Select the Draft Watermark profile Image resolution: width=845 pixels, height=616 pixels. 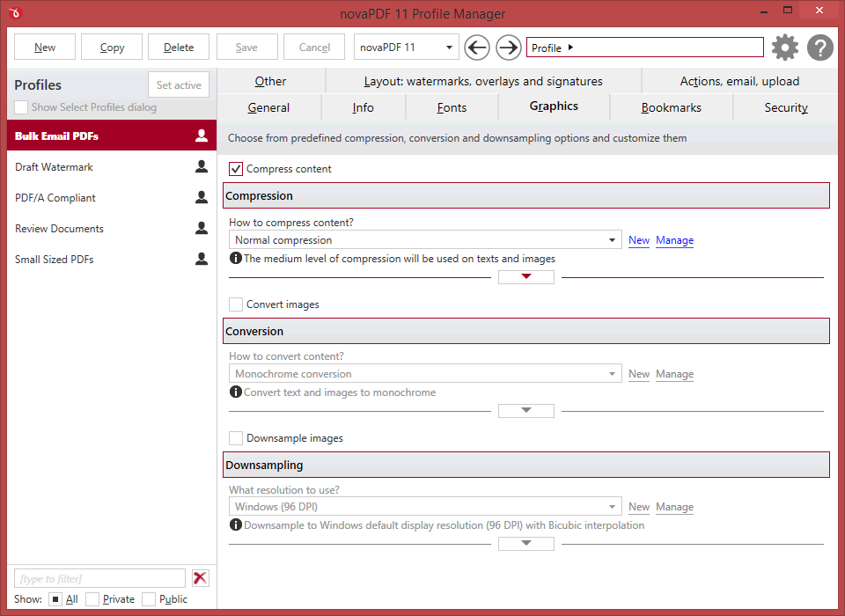pos(112,166)
